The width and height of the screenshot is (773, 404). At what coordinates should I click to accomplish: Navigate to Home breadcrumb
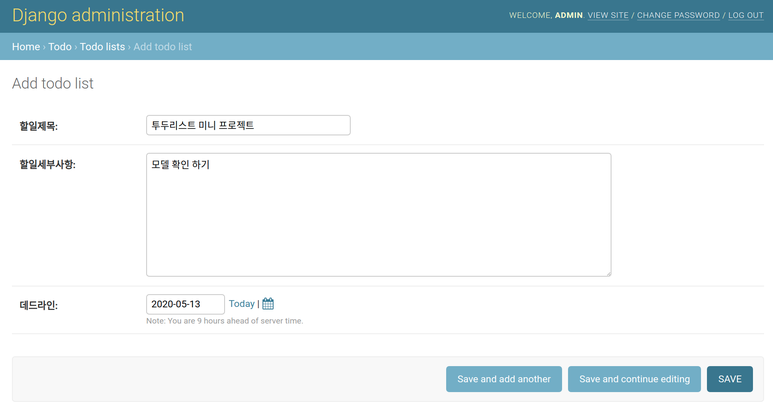click(x=26, y=47)
